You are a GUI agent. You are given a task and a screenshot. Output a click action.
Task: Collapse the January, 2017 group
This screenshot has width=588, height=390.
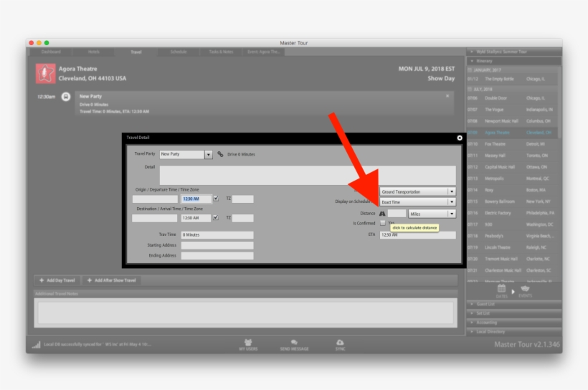click(512, 70)
